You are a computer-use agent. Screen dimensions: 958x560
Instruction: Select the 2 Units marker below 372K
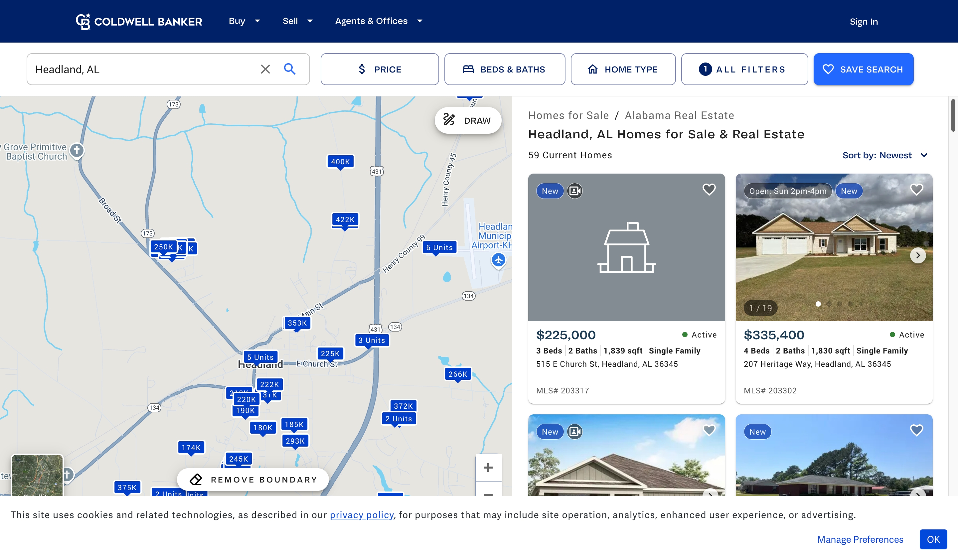click(x=399, y=419)
